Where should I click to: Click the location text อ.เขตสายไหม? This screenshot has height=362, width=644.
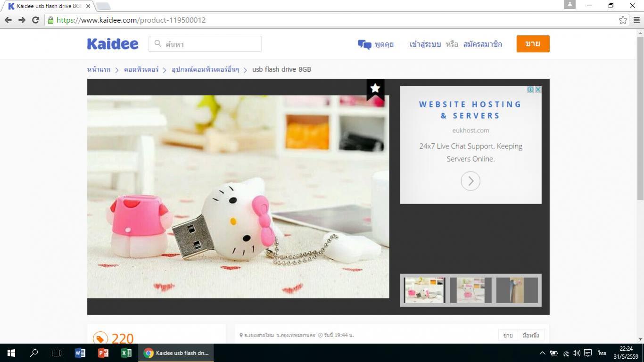[x=259, y=335]
